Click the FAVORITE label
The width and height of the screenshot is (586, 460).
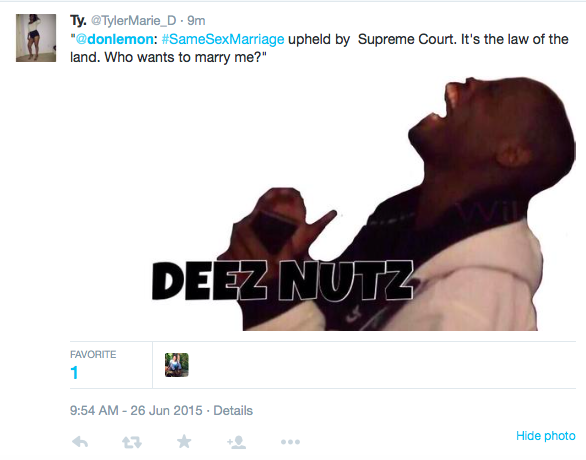[93, 354]
